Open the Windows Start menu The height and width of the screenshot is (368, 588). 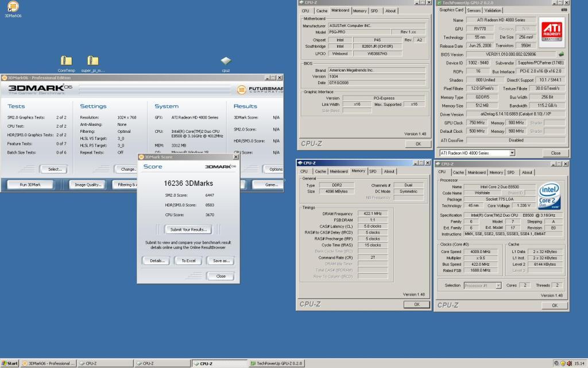(10, 363)
